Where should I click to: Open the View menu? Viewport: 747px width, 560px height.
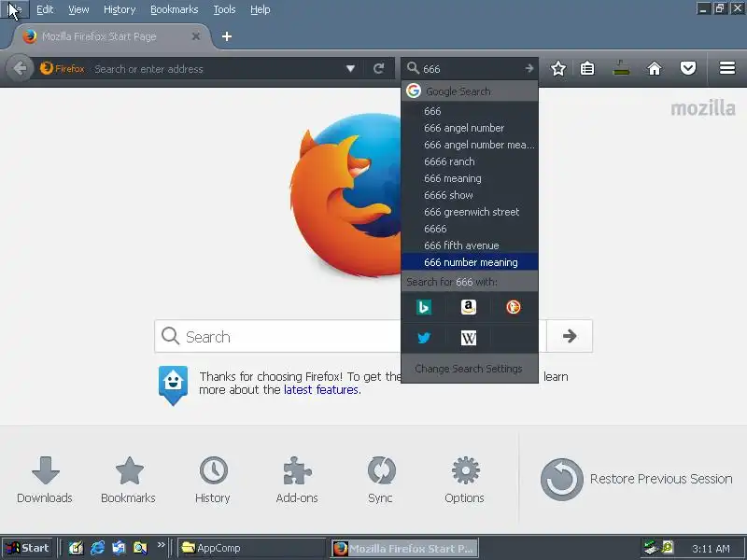pos(78,9)
